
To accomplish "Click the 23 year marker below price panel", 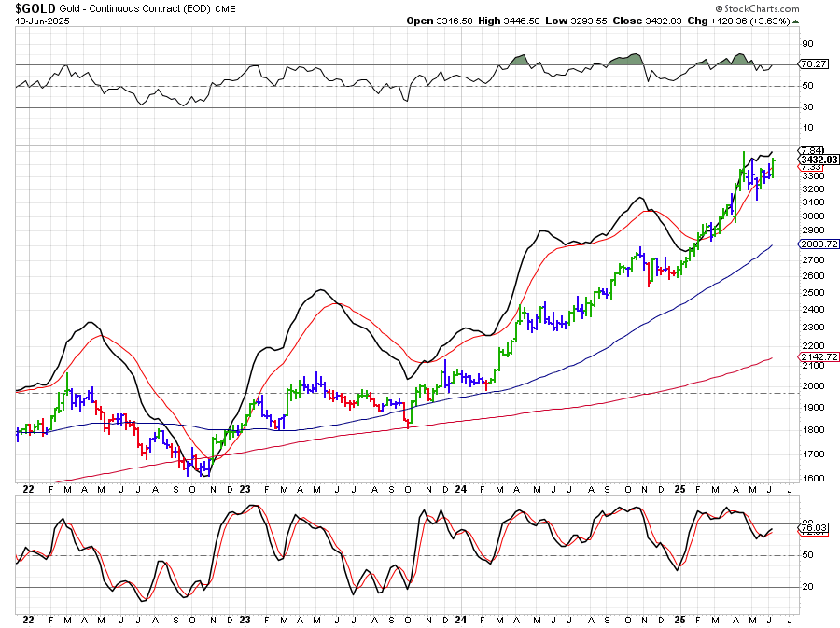I will point(245,489).
